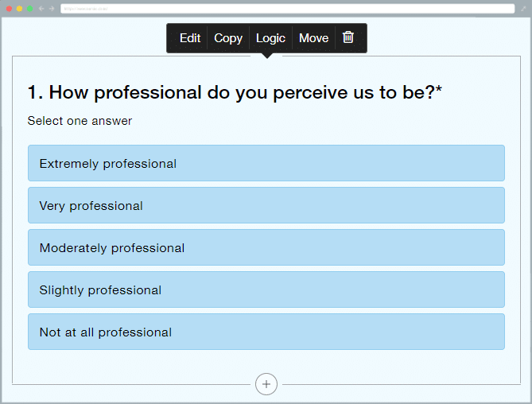Click the red close window dot

tap(10, 9)
